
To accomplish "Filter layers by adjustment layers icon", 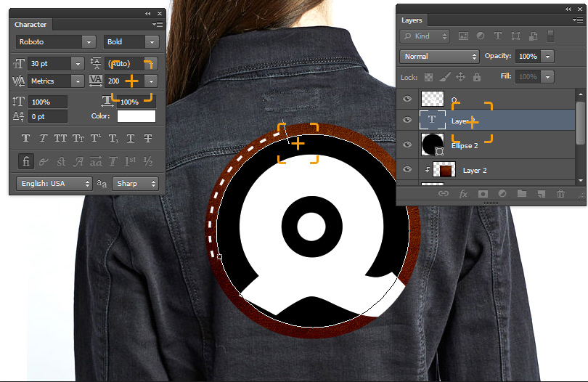I will (481, 36).
